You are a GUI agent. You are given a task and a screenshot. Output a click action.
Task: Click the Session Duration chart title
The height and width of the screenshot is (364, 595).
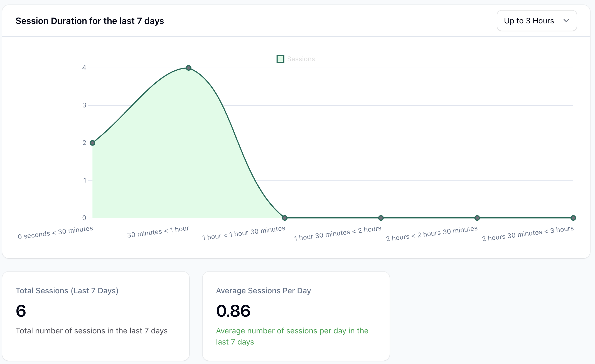pos(90,21)
